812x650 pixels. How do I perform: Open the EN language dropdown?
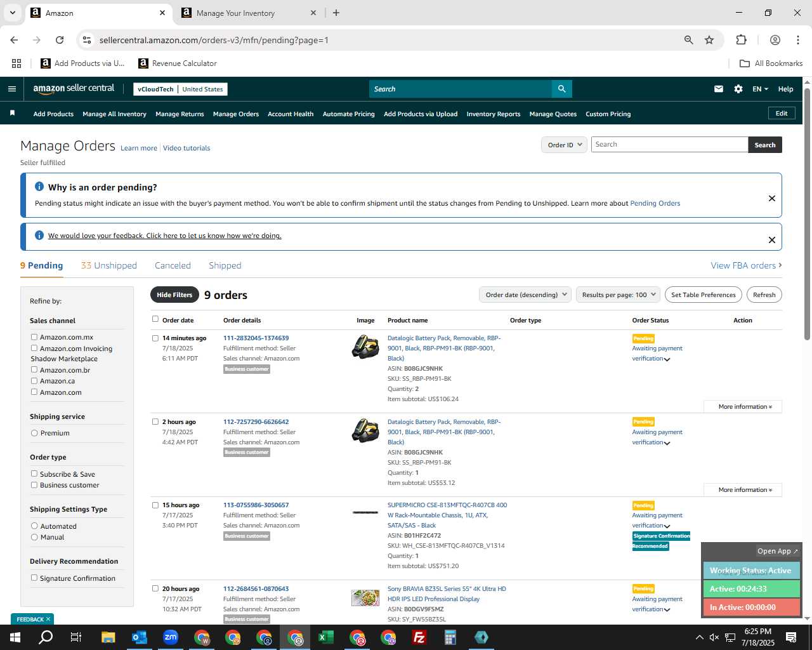(x=760, y=89)
